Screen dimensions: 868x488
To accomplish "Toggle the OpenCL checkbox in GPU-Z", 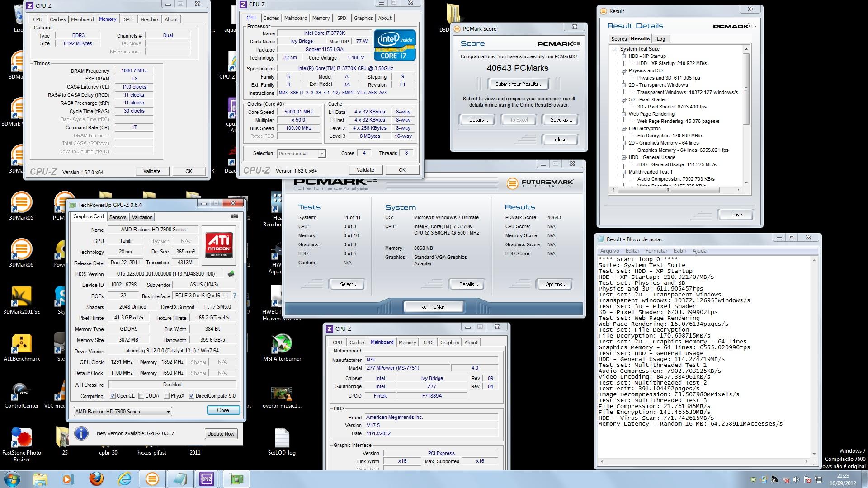I will tap(113, 396).
